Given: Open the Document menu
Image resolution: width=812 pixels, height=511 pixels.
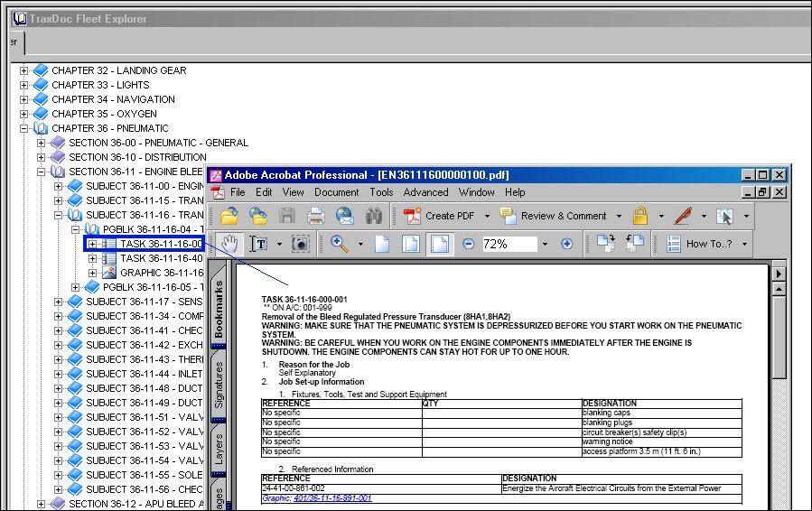Looking at the screenshot, I should pos(336,192).
